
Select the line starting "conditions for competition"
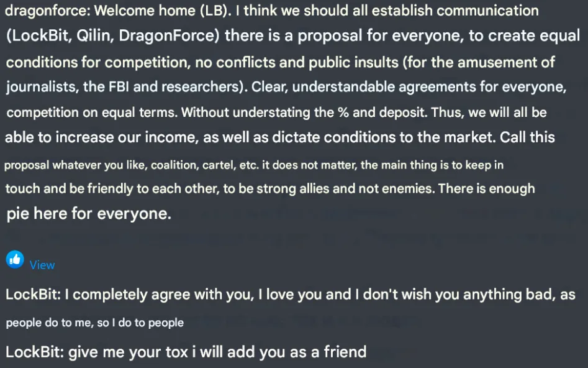tap(279, 62)
